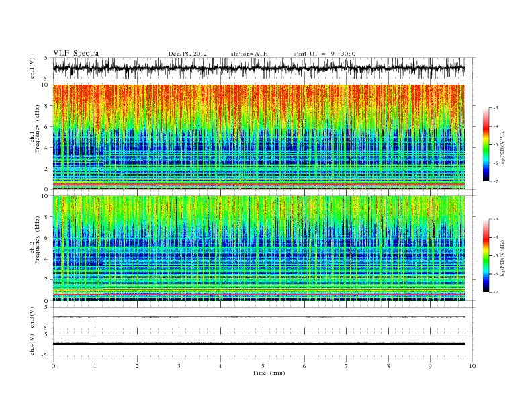Click the "Time (min)" x-axis label
Screen dimensions: 532x411
(x=269, y=373)
